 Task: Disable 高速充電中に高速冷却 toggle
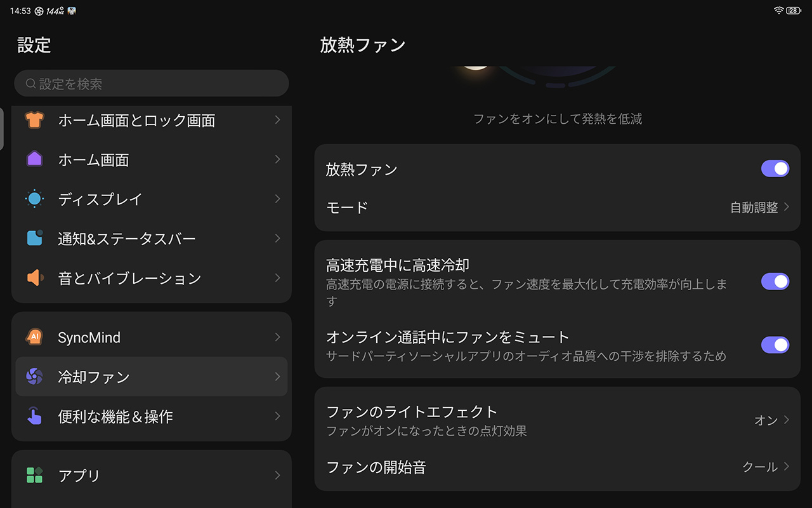(x=775, y=281)
